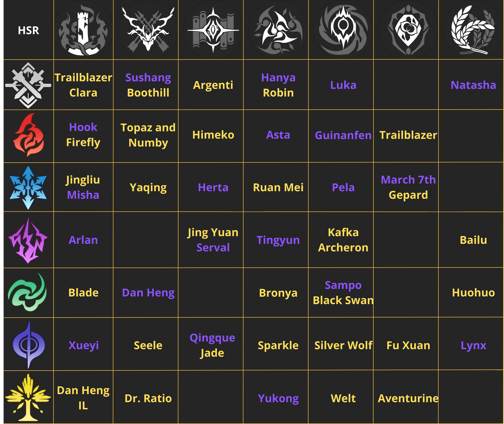The image size is (504, 424).
Task: Click the red Fire element icon
Action: tap(28, 135)
